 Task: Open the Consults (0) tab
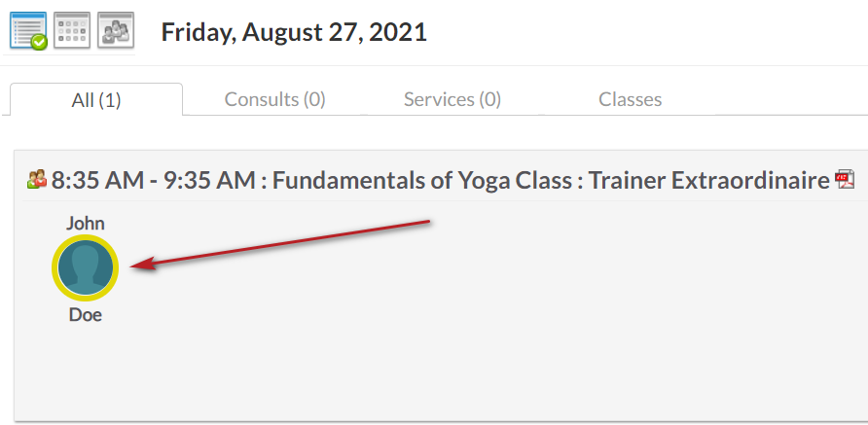274,99
